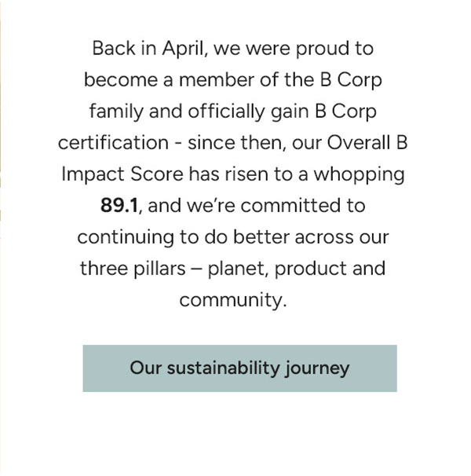
Task: Click the word 'Overall' in the paragraph
Action: (359, 142)
